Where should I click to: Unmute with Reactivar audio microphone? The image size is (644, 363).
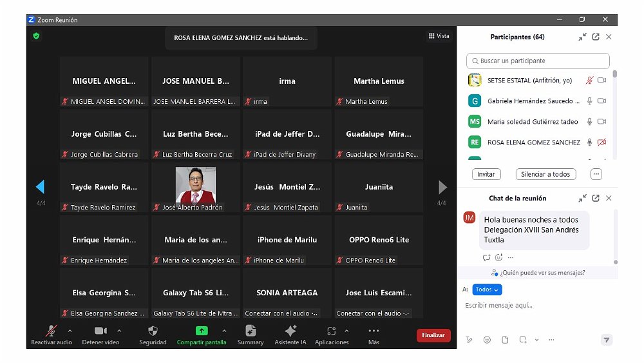(51, 331)
